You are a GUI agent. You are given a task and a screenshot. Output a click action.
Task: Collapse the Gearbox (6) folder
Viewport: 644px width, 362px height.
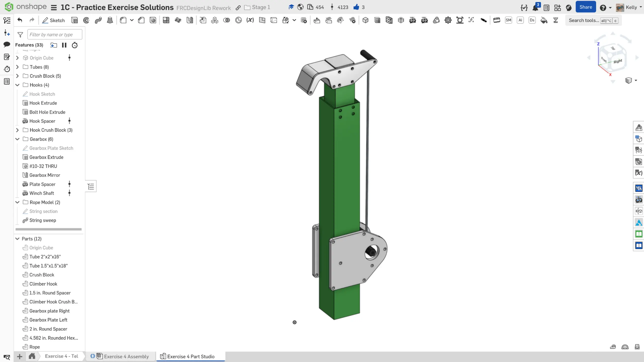pyautogui.click(x=17, y=139)
